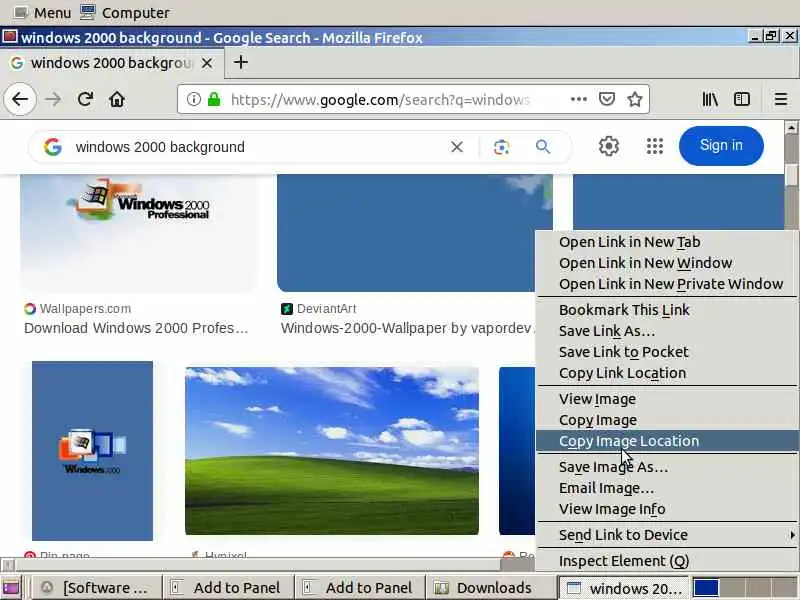Switch to the second workspace
Image resolution: width=800 pixels, height=600 pixels.
(733, 587)
